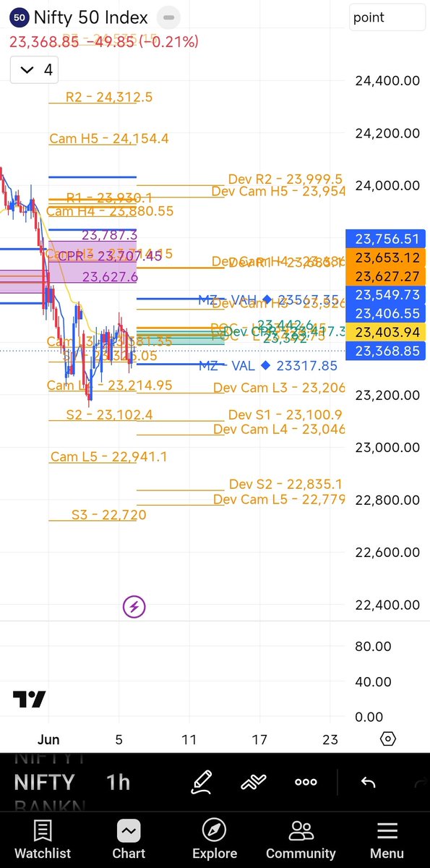This screenshot has width=430, height=868.
Task: Tap the Nifty 50 symbol badge
Action: tap(21, 17)
